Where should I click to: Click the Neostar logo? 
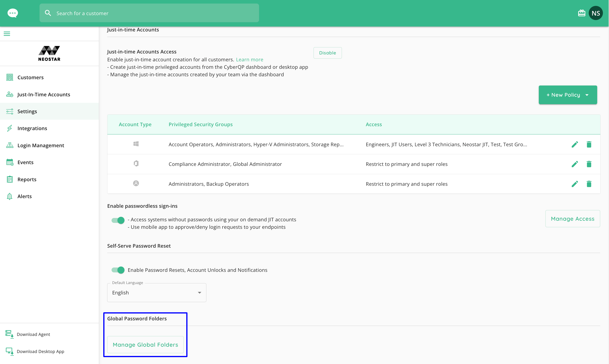(49, 53)
